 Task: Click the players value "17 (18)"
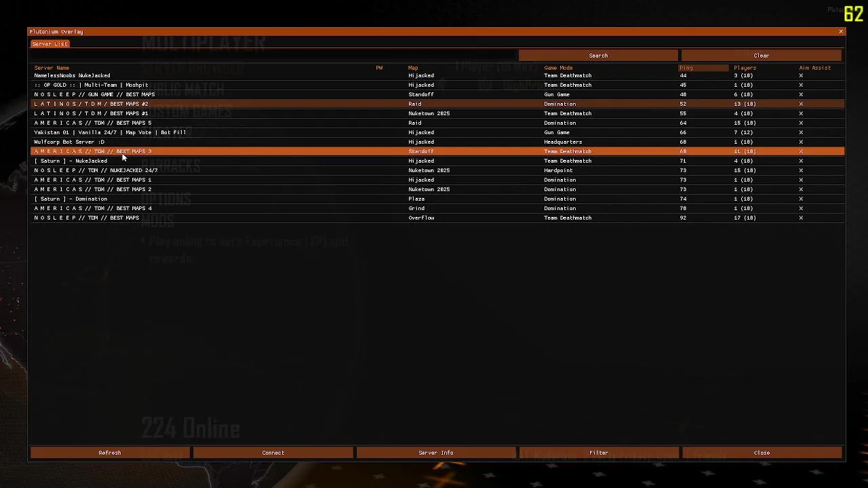point(745,218)
